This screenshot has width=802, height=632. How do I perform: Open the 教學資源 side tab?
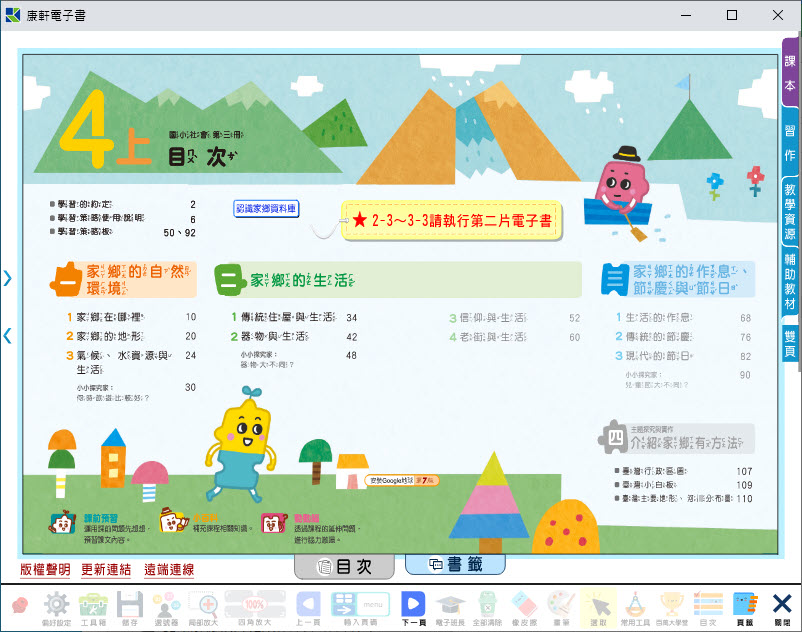tap(790, 211)
